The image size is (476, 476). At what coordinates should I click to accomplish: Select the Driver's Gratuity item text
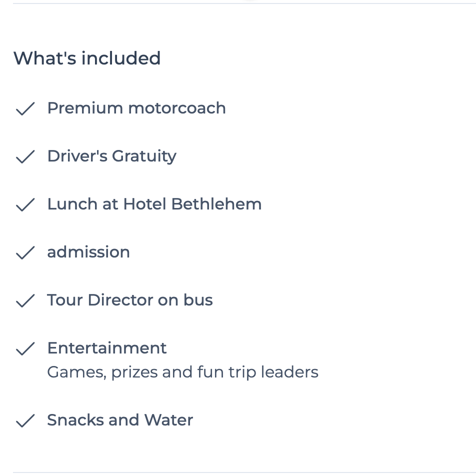coord(111,156)
